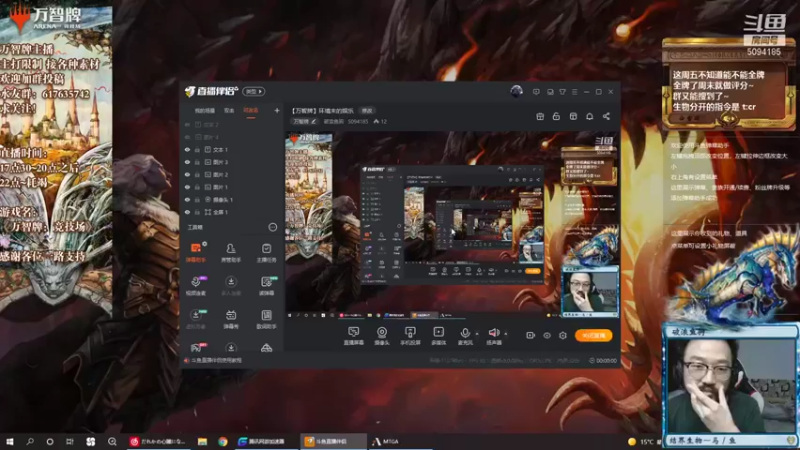The width and height of the screenshot is (800, 450).
Task: Click the orange start/stop broadcast button
Action: (x=594, y=335)
